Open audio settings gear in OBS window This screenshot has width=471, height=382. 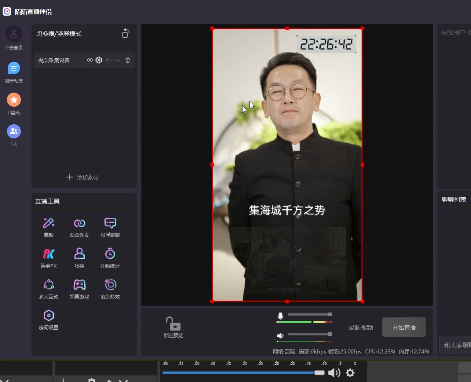click(350, 373)
